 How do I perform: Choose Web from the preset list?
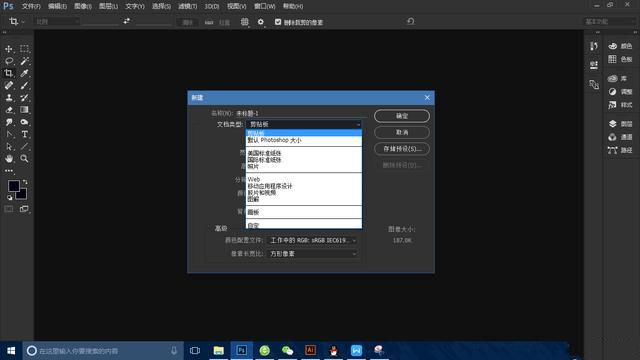coord(304,179)
